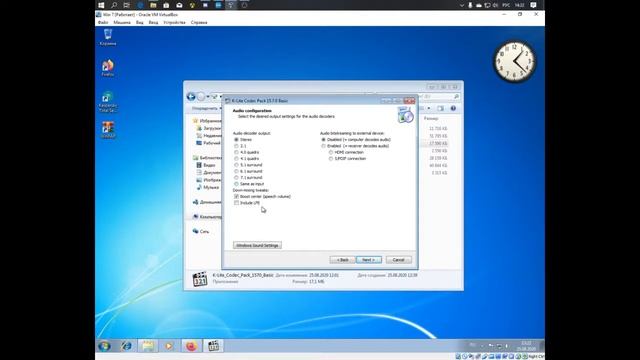The height and width of the screenshot is (360, 640).
Task: Open host taskbar File Explorer folder icon
Action: pos(153,5)
